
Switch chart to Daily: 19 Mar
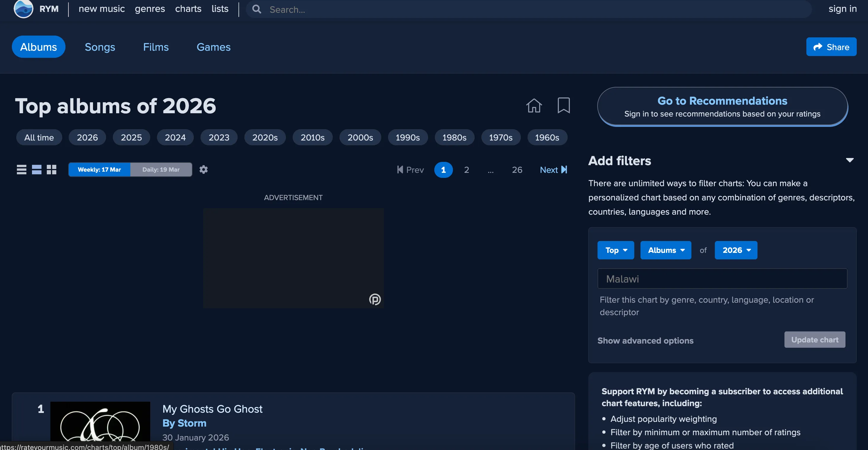click(x=161, y=170)
